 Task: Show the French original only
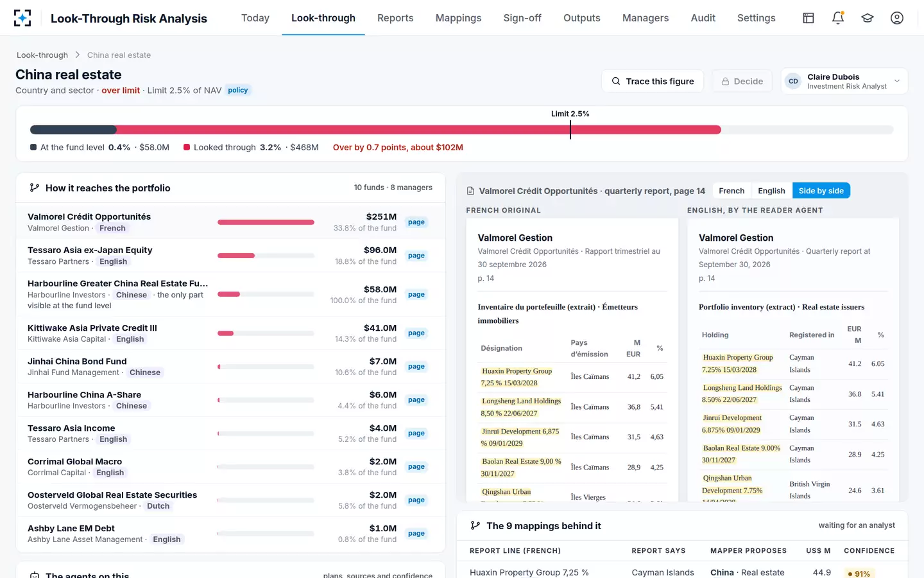(732, 191)
